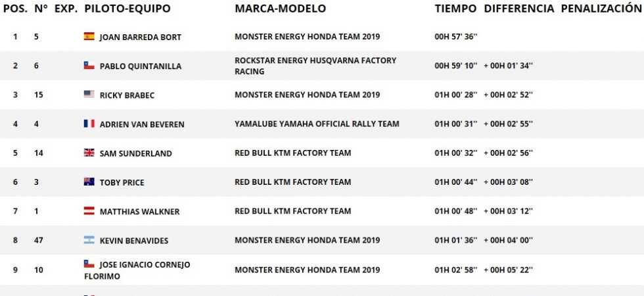This screenshot has width=644, height=296.
Task: Click Rockstar Energy Husqvarna Factory Racing team
Action: (x=315, y=66)
